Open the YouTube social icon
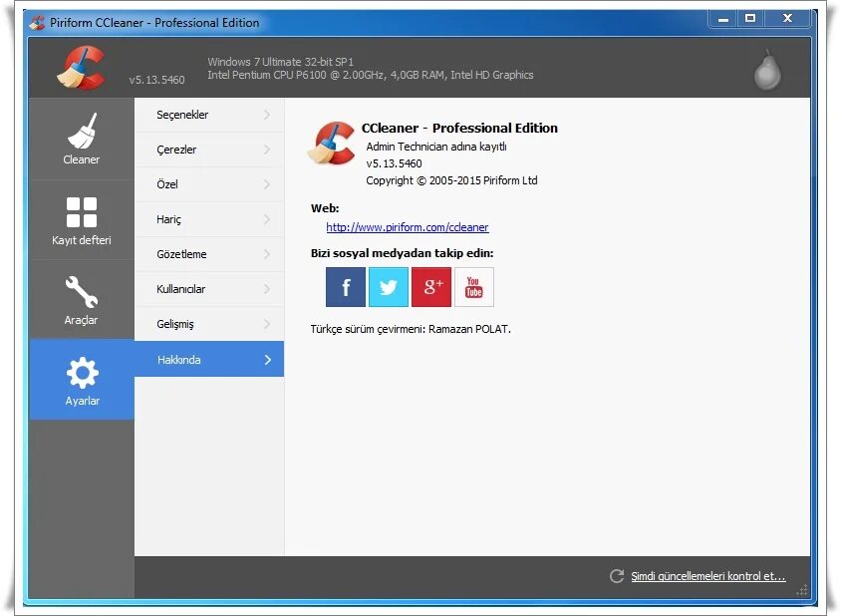The image size is (841, 616). pyautogui.click(x=474, y=287)
